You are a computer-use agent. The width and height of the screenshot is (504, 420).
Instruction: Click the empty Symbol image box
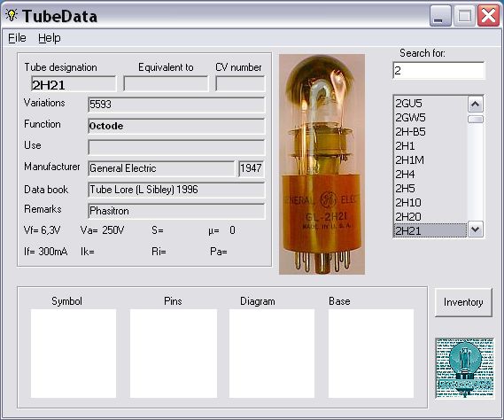(74, 354)
